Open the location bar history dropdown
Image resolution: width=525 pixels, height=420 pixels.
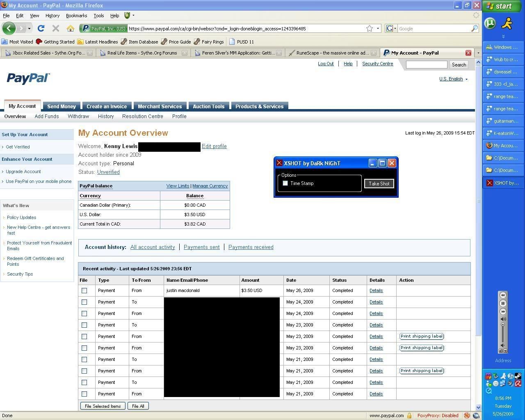coord(378,28)
